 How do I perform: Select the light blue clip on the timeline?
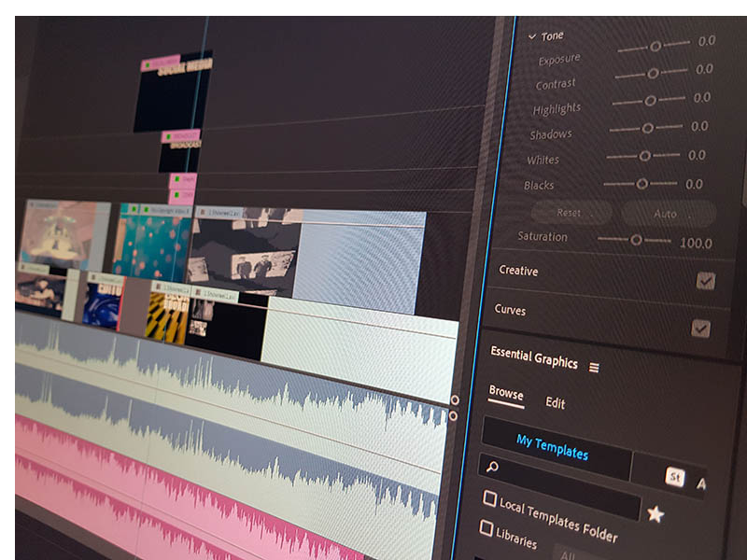point(358,262)
